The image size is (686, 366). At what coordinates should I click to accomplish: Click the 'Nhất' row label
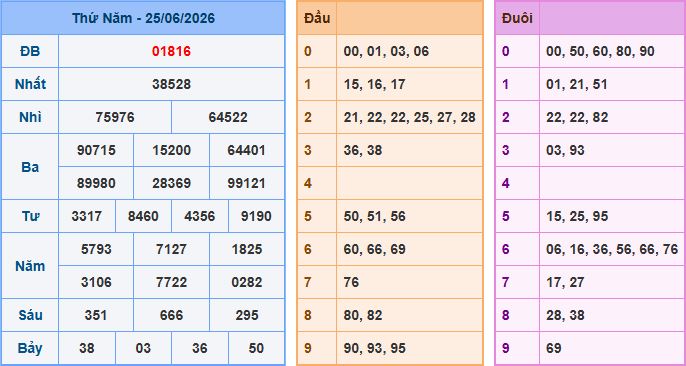pyautogui.click(x=30, y=84)
